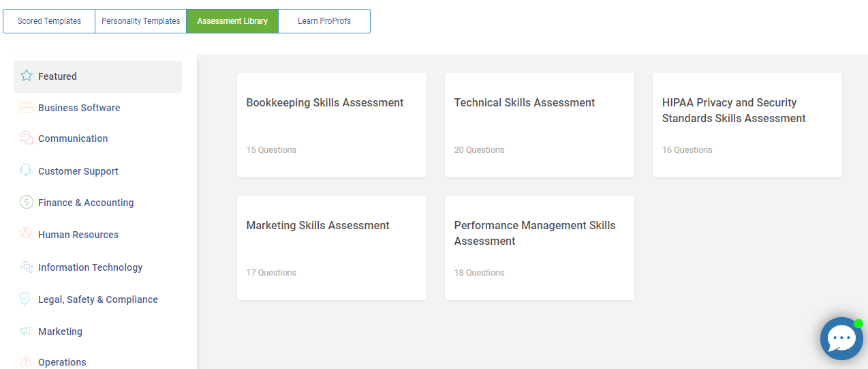
Task: Click the Human Resources person-search icon
Action: 27,234
